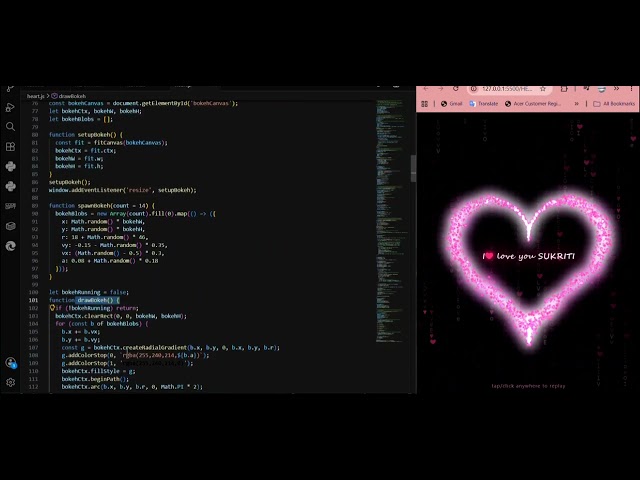
Task: Open the browser three-dot menu
Action: click(631, 89)
